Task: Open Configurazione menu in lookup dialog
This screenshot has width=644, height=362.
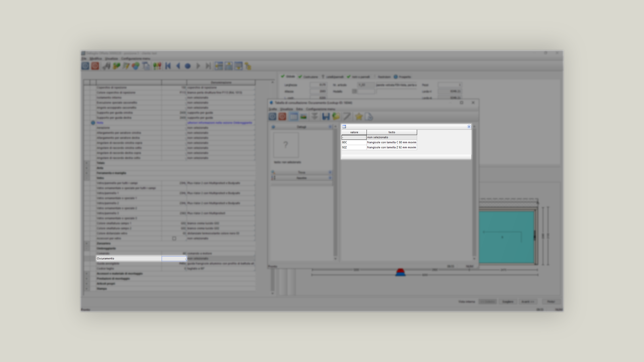Action: click(x=320, y=109)
